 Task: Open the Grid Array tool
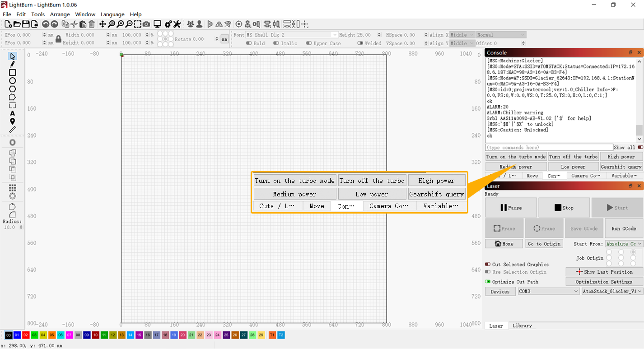(13, 188)
